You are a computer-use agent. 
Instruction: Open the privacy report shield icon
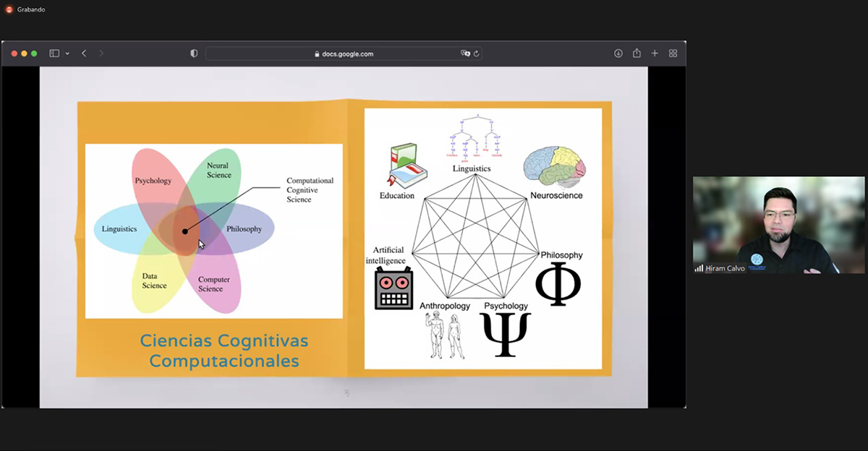pyautogui.click(x=194, y=53)
